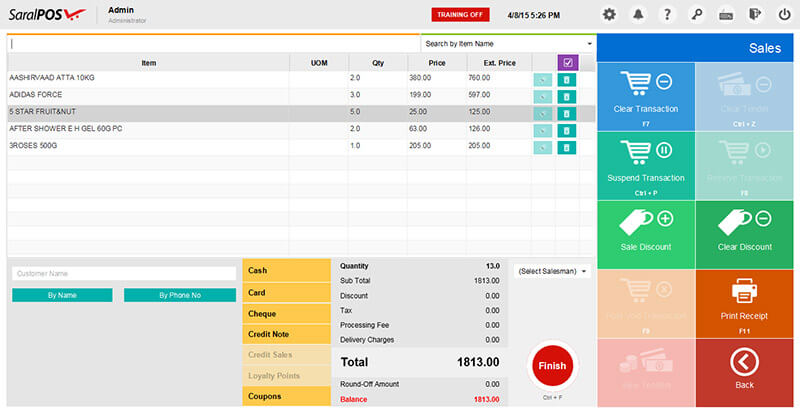Toggle the select-all checkbox in table header
Viewport: 800px width, 413px height.
(x=567, y=62)
